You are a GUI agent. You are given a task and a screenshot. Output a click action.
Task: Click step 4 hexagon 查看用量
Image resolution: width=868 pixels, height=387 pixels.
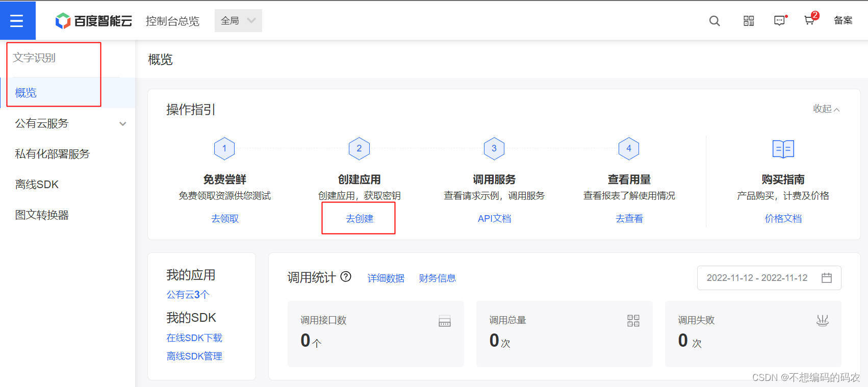pos(629,148)
